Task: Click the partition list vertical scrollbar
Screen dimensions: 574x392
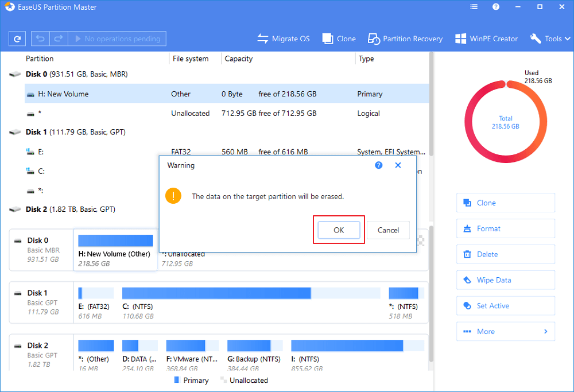Action: click(431, 104)
